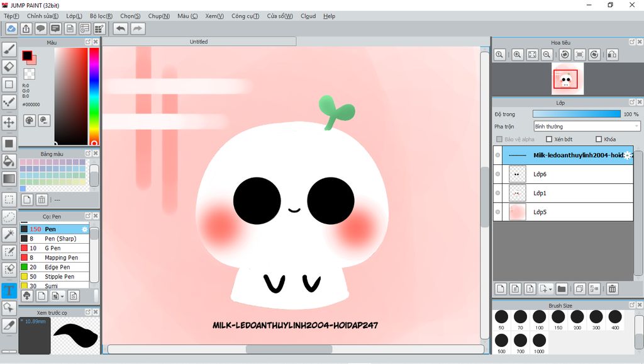The width and height of the screenshot is (644, 364).
Task: Select the Mapping Pen brush
Action: pyautogui.click(x=54, y=258)
